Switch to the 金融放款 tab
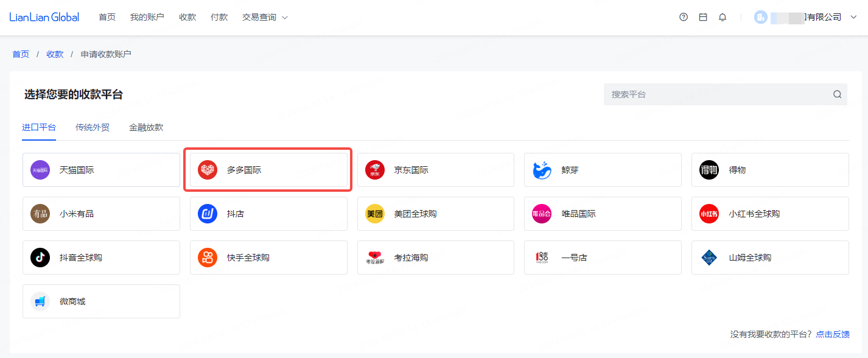 146,128
